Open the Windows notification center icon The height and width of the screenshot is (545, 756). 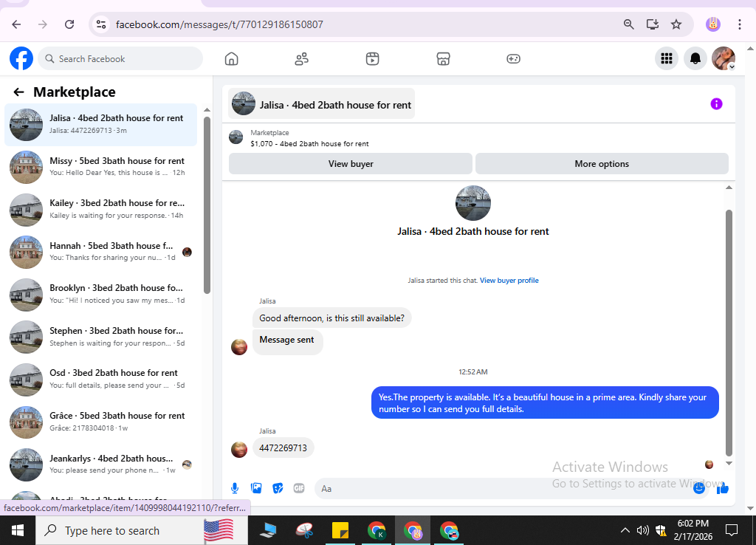coord(732,530)
